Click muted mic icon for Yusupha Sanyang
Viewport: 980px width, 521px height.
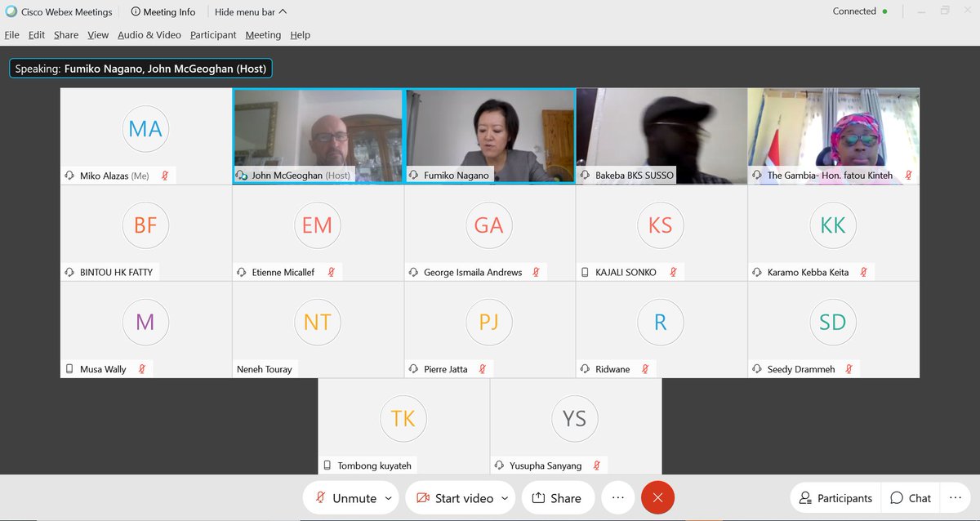(597, 465)
